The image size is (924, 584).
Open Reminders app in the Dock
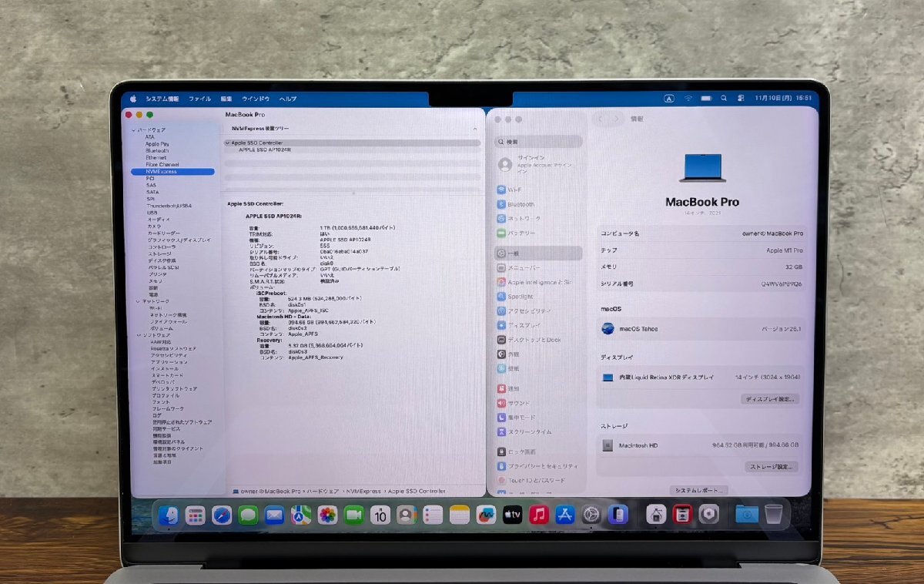point(434,515)
